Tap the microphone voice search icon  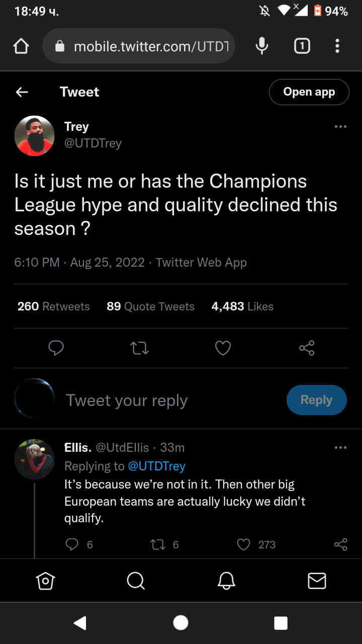[261, 47]
